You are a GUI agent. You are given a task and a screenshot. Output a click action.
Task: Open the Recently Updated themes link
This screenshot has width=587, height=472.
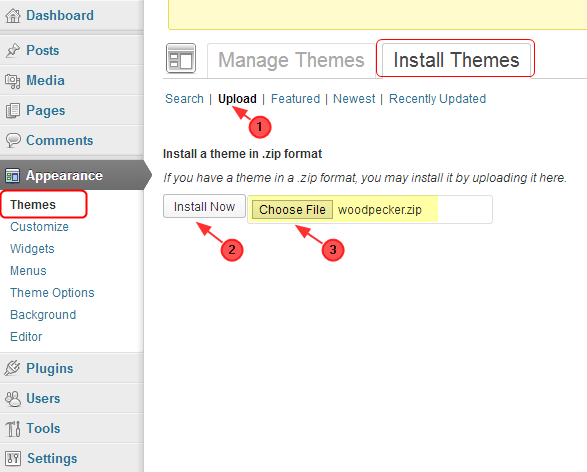click(x=437, y=99)
